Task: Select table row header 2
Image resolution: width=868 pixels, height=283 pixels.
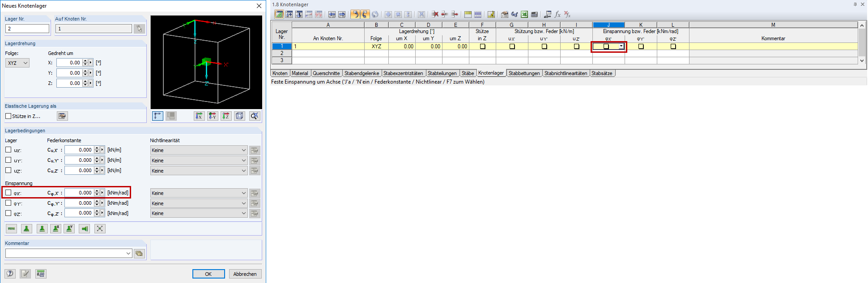Action: click(x=282, y=53)
